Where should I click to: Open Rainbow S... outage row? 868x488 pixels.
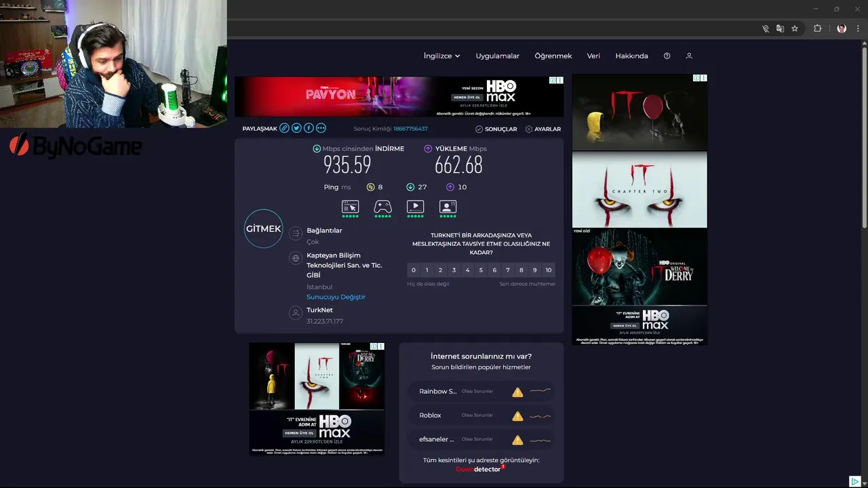coord(481,391)
